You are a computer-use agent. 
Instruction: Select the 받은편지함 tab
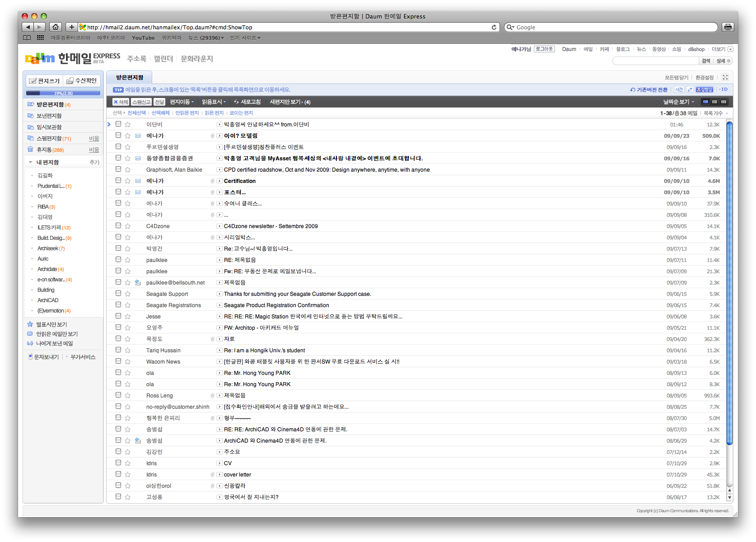(x=130, y=77)
